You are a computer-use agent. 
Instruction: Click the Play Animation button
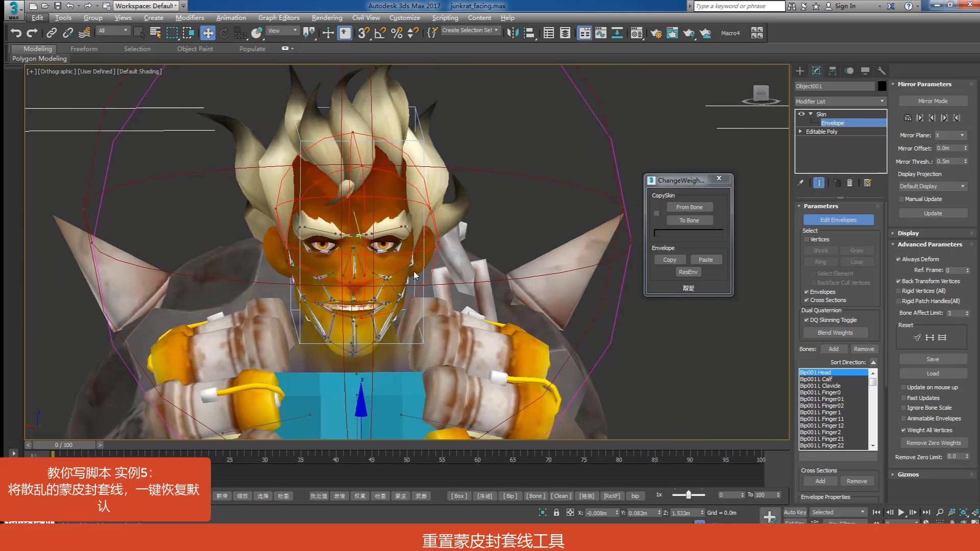901,512
